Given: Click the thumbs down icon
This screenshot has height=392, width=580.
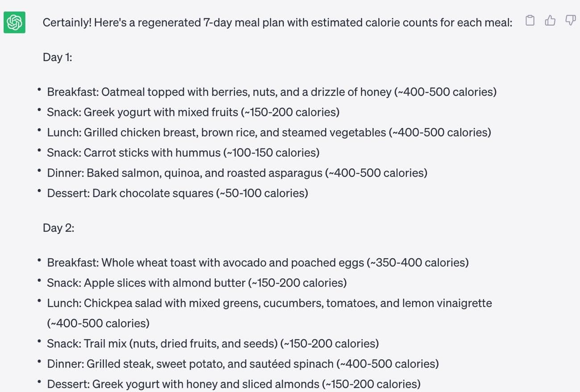Looking at the screenshot, I should pyautogui.click(x=570, y=21).
